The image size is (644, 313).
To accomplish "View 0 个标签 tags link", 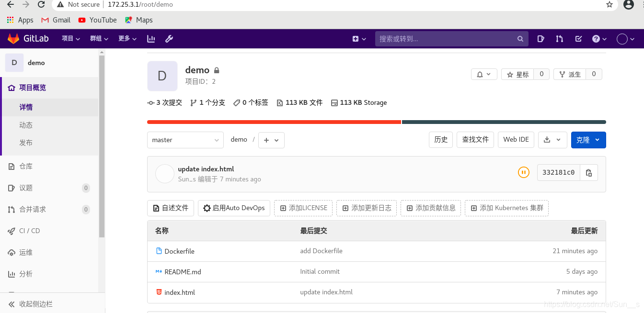I will point(251,102).
